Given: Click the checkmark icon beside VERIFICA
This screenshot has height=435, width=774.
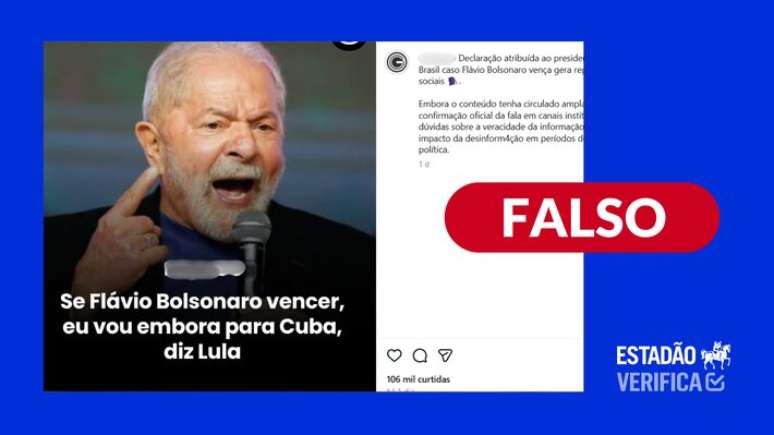Looking at the screenshot, I should [x=715, y=382].
